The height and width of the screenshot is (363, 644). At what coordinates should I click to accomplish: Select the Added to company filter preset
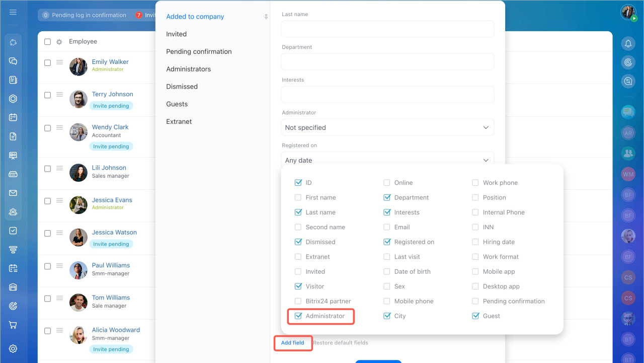click(x=195, y=17)
